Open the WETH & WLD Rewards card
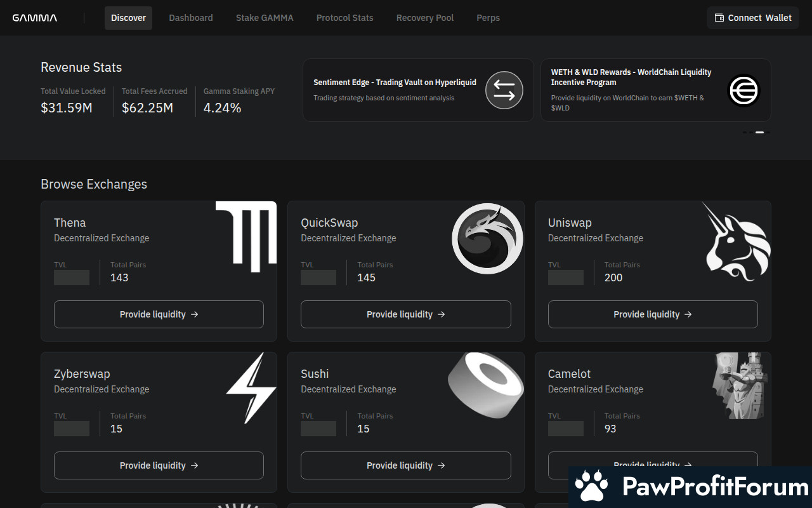The height and width of the screenshot is (508, 812). click(656, 90)
